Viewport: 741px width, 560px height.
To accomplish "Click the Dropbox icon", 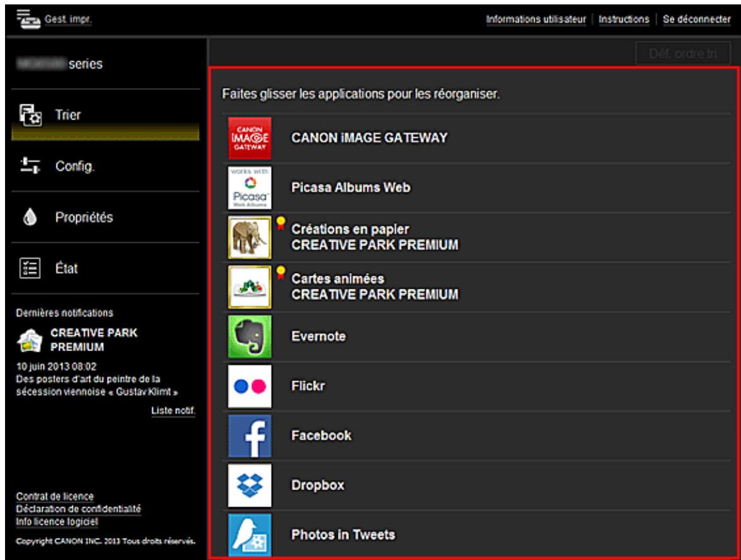I will pyautogui.click(x=250, y=485).
